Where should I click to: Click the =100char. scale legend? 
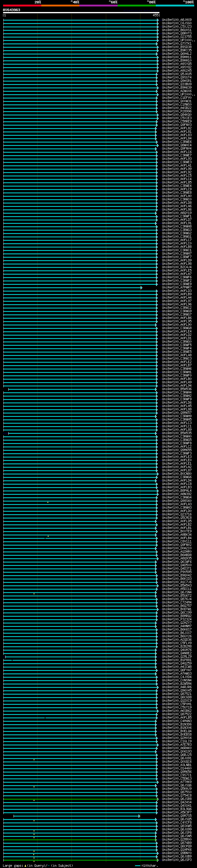tap(147, 865)
